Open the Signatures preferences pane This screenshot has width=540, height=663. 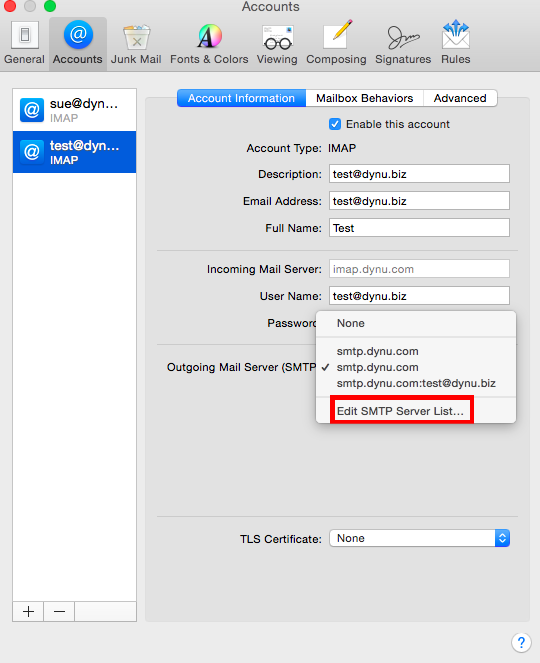[403, 43]
